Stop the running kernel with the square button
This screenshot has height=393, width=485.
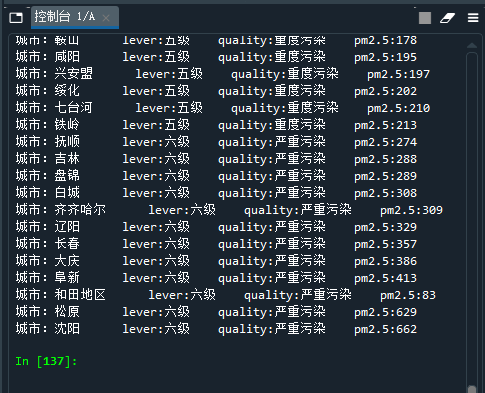coord(425,18)
